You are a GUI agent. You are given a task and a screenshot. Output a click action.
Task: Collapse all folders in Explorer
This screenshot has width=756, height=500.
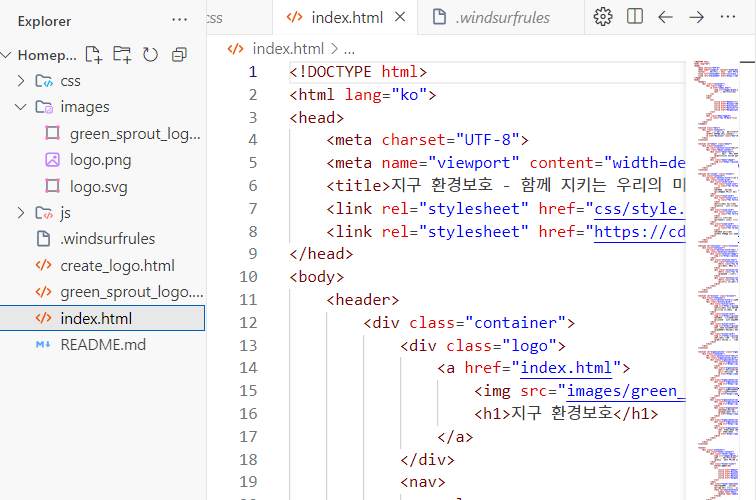(179, 55)
